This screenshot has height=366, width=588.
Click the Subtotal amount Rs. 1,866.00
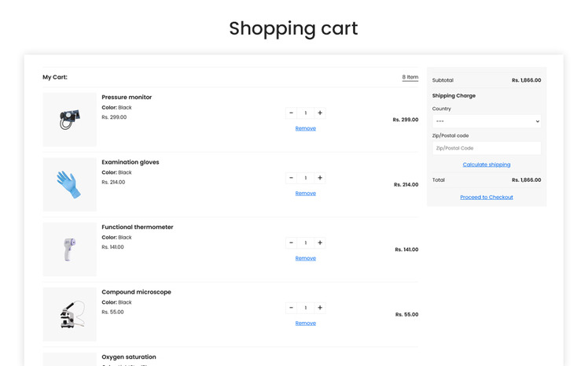(527, 80)
